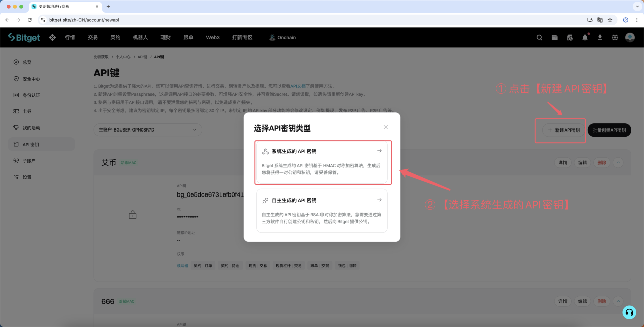The image size is (644, 327).
Task: Open the browser three-dot menu
Action: pyautogui.click(x=637, y=20)
